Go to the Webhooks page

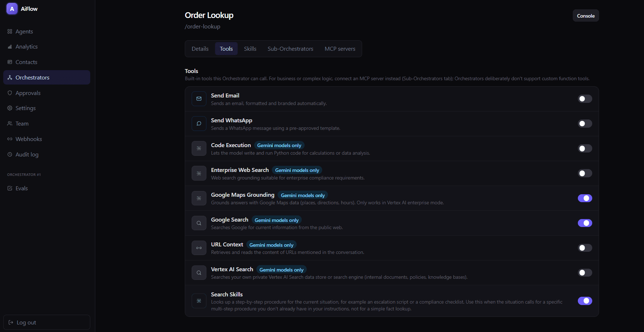pyautogui.click(x=47, y=139)
